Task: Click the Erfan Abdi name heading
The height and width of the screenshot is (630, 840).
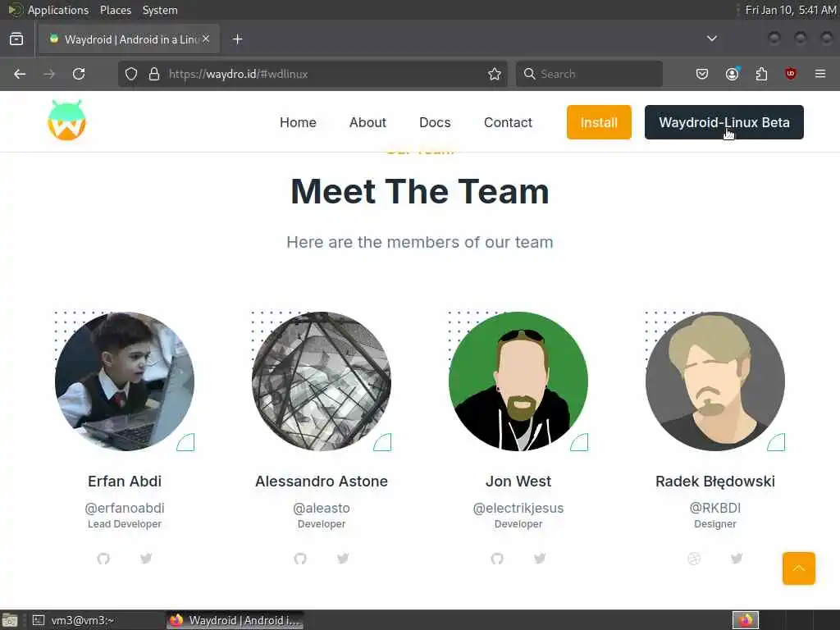Action: [x=125, y=481]
